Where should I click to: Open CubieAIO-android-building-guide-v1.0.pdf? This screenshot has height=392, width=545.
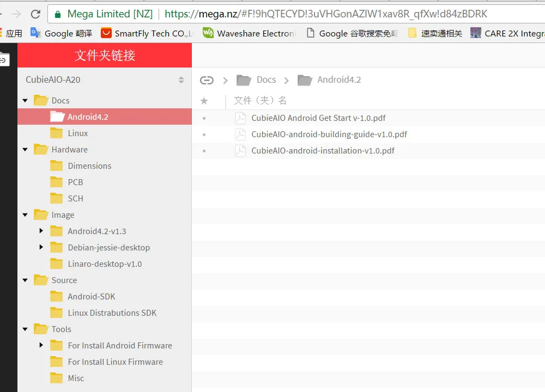(x=329, y=134)
